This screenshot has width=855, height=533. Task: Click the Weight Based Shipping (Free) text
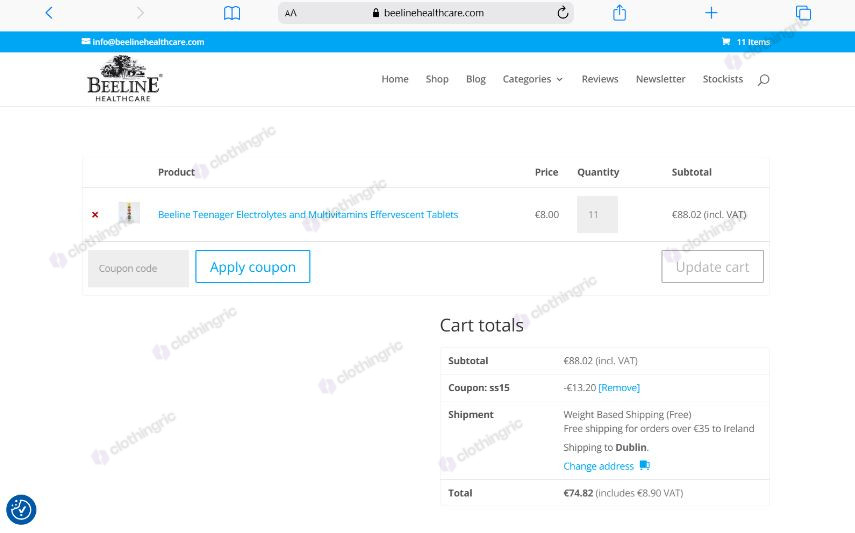click(627, 415)
